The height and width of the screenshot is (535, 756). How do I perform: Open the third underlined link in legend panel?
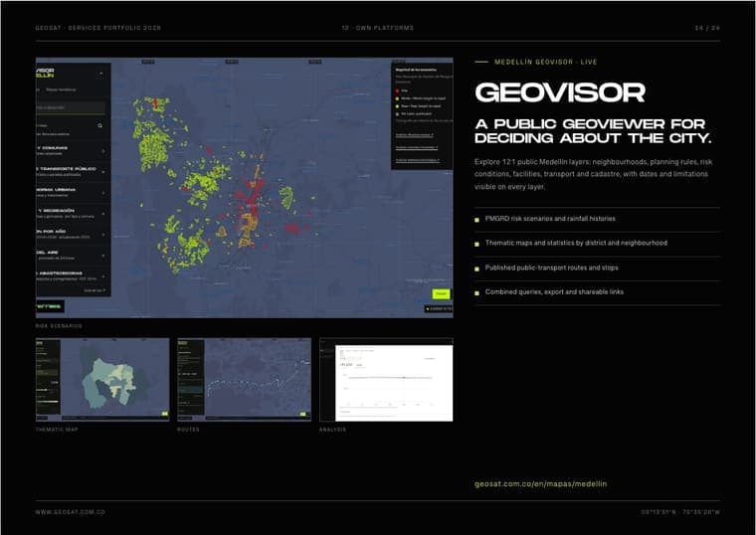tap(418, 160)
